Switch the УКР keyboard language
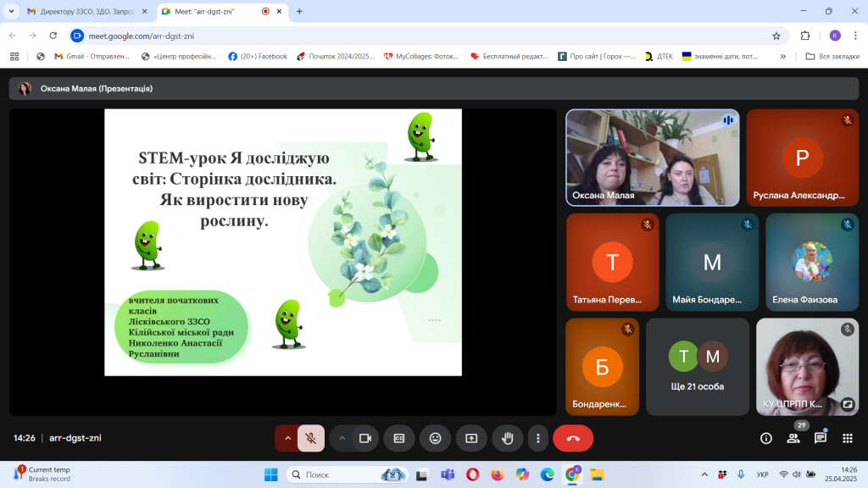The image size is (868, 488). (762, 474)
